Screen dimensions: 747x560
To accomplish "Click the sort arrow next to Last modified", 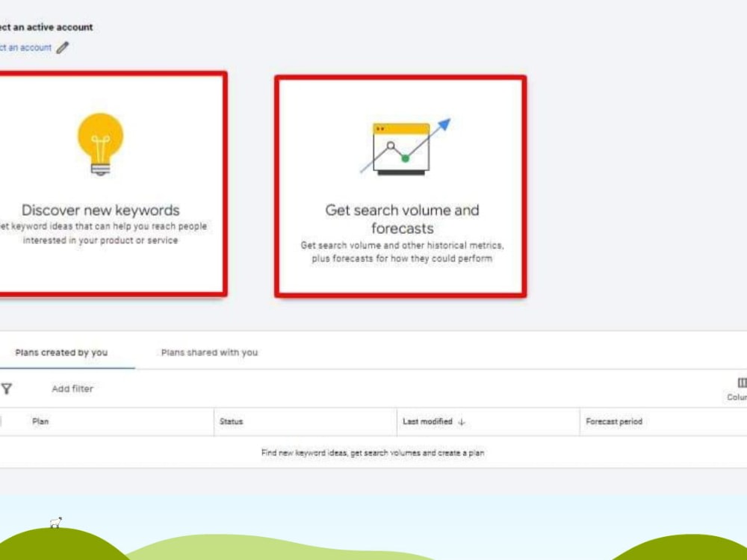I will (x=461, y=422).
